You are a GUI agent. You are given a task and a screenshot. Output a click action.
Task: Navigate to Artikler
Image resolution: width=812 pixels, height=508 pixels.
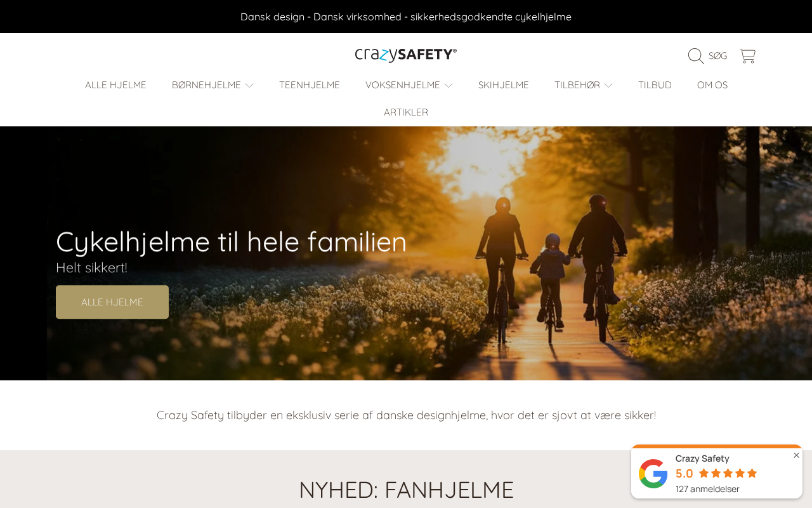(x=406, y=112)
